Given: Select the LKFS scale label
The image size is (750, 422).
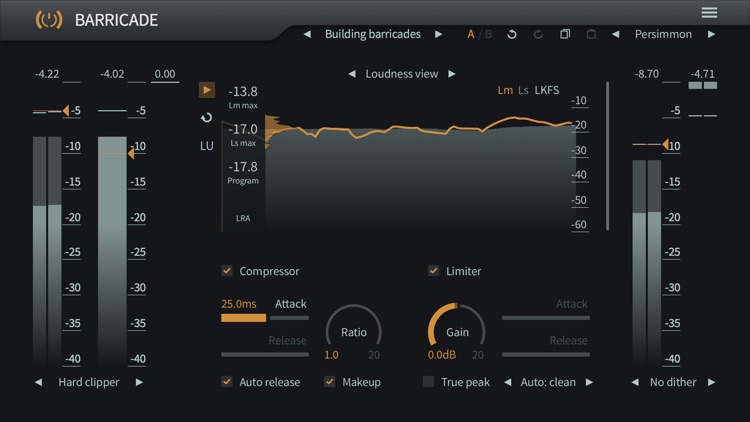Looking at the screenshot, I should coord(547,90).
